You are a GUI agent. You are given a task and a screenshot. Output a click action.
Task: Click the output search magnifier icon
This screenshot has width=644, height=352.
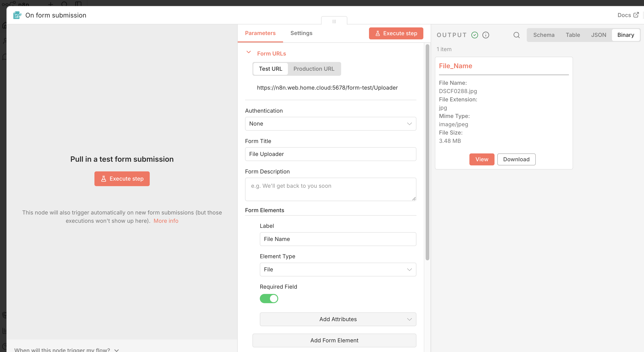click(516, 35)
